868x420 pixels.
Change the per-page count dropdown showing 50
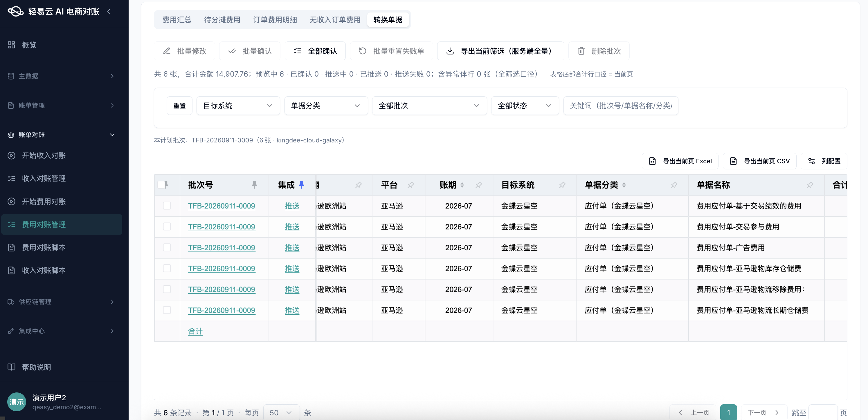click(x=281, y=412)
